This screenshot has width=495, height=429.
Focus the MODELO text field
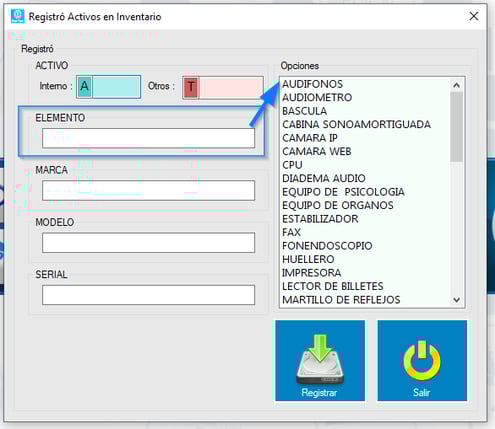pyautogui.click(x=148, y=243)
